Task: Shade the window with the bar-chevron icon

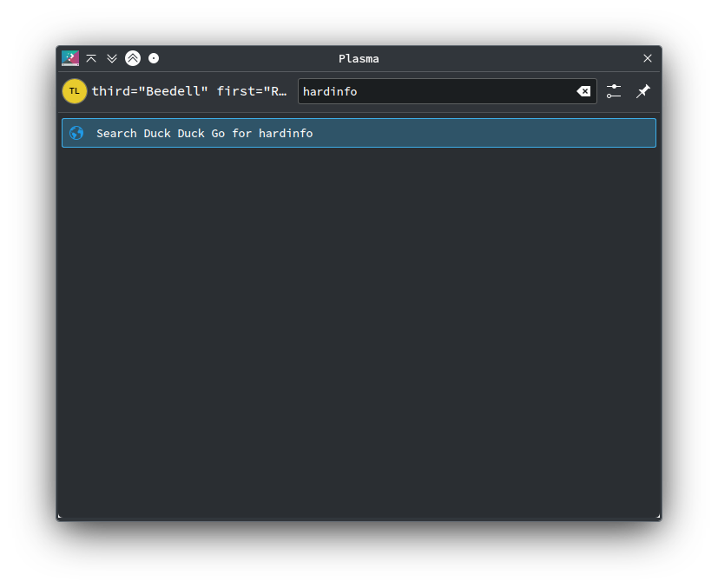Action: point(91,58)
